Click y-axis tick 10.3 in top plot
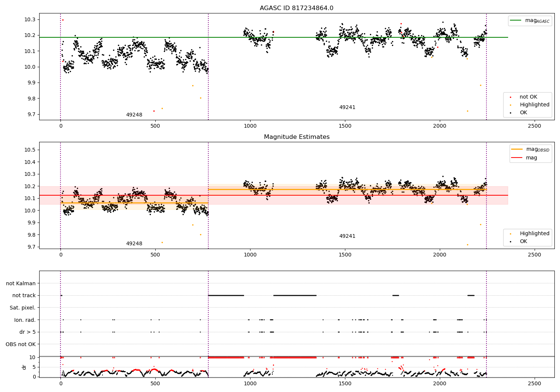 (30, 19)
